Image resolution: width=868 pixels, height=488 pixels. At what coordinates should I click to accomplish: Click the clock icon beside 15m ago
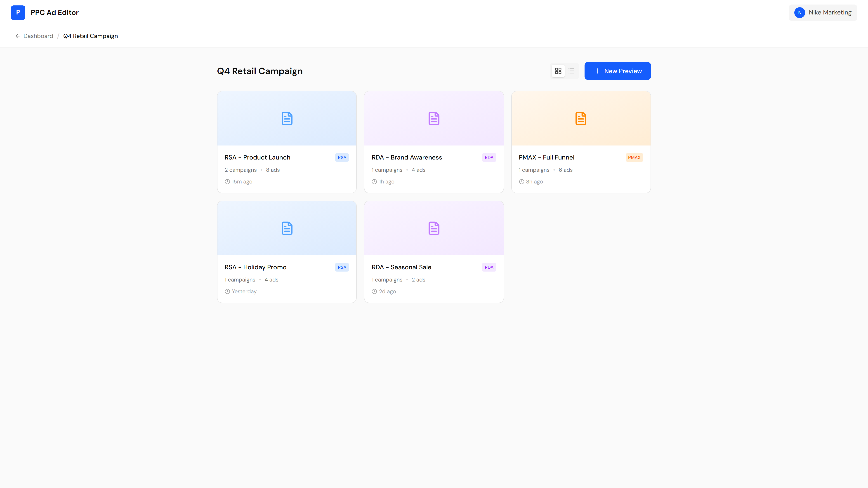(x=227, y=181)
